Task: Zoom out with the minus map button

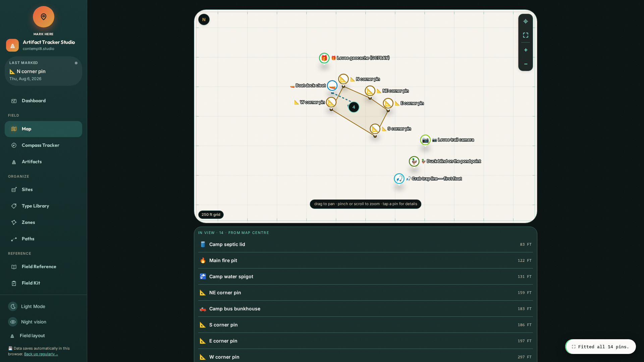Action: coord(526,64)
